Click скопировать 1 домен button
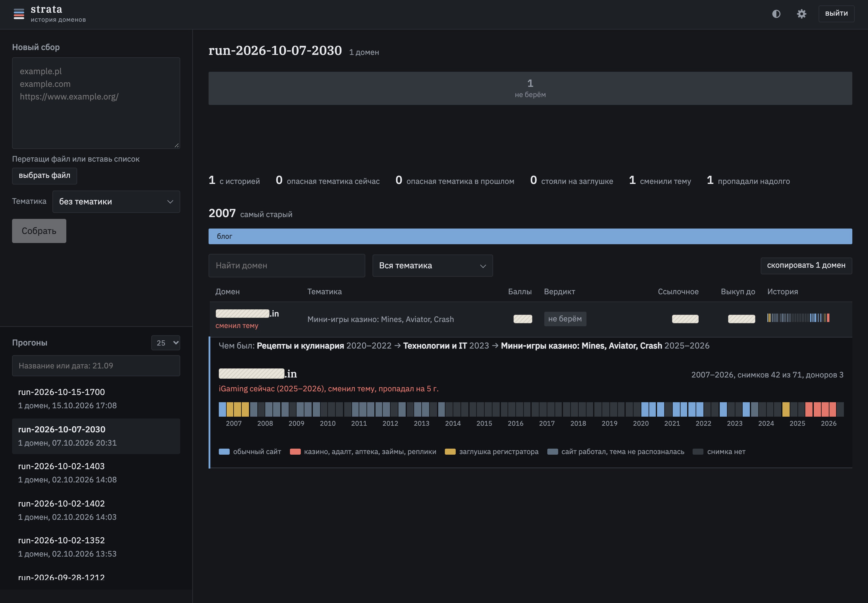868x603 pixels. click(806, 266)
